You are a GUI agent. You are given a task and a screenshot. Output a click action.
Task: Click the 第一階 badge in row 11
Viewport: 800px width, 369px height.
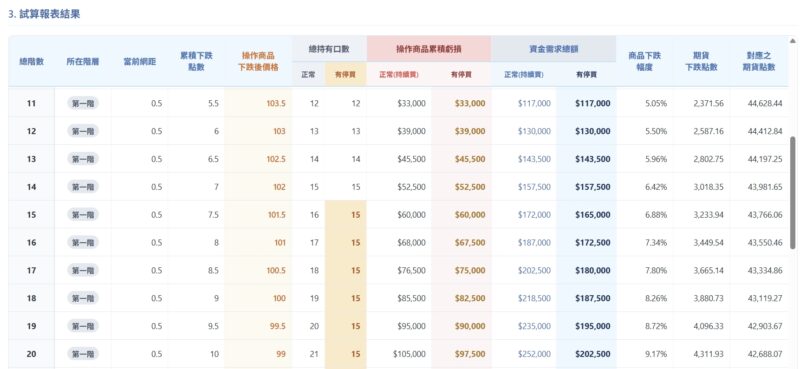click(x=83, y=103)
